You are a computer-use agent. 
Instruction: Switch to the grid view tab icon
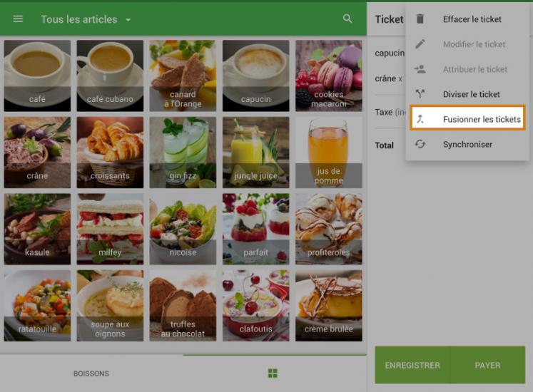click(273, 373)
